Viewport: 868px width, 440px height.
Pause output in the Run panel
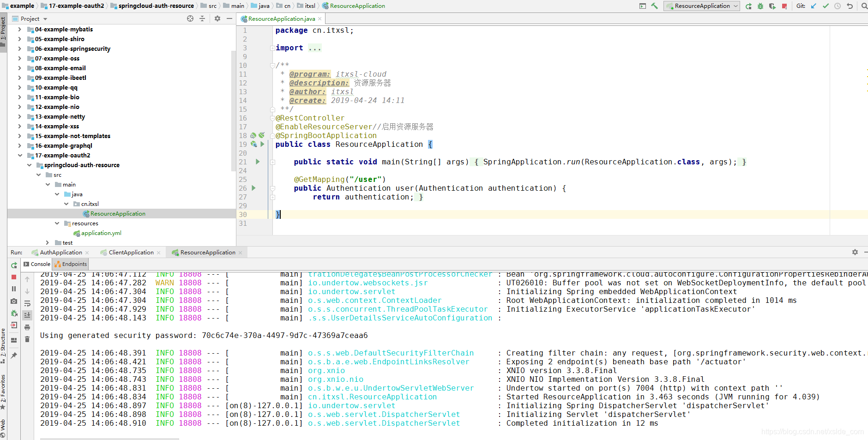14,289
